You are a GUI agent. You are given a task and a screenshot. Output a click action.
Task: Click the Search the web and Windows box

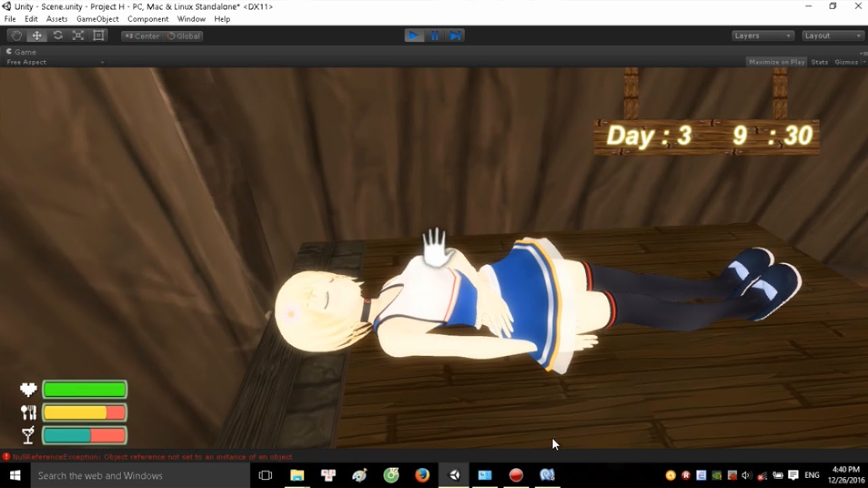tap(141, 476)
